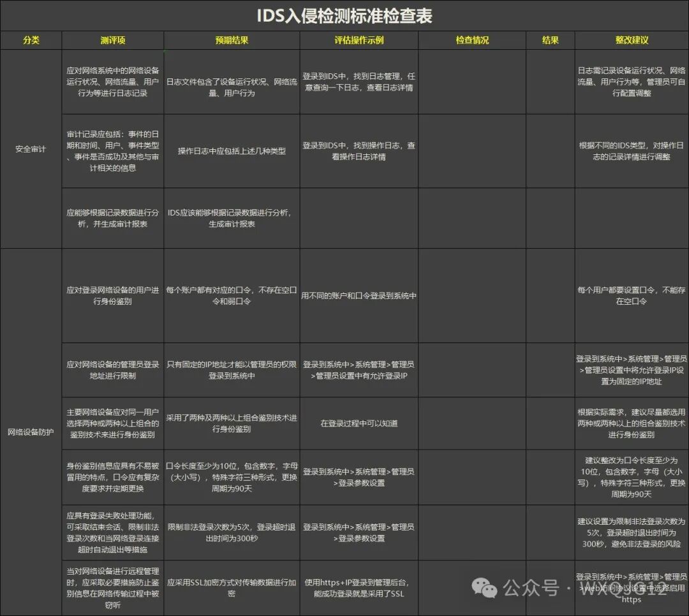The width and height of the screenshot is (689, 616).
Task: Select cell "应对网络系统中的网络设备运行状况…进行日志记录"
Action: coord(112,82)
